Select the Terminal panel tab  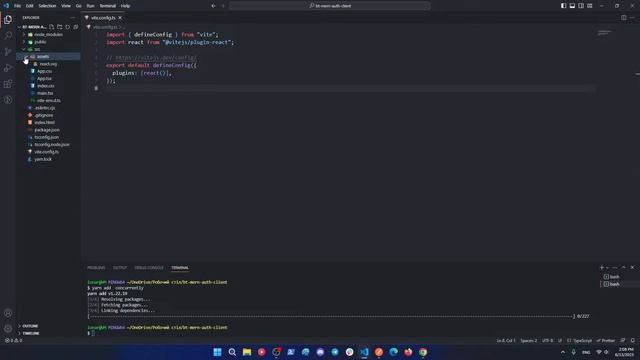[180, 268]
